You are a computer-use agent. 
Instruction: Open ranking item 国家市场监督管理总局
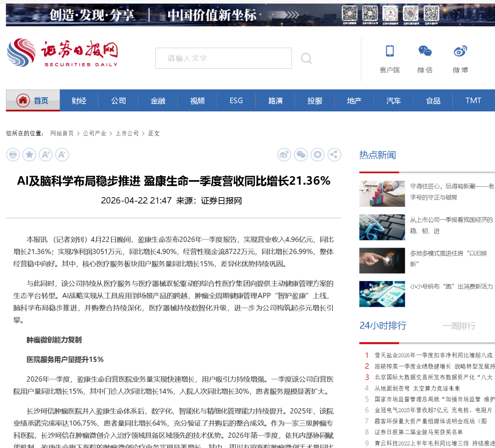click(434, 399)
